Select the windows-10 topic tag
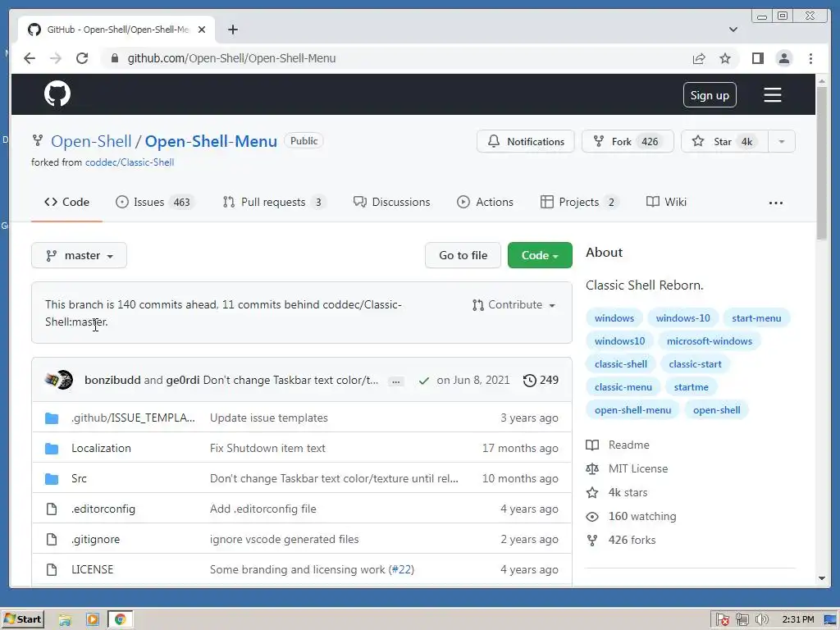840x630 pixels. click(x=683, y=318)
